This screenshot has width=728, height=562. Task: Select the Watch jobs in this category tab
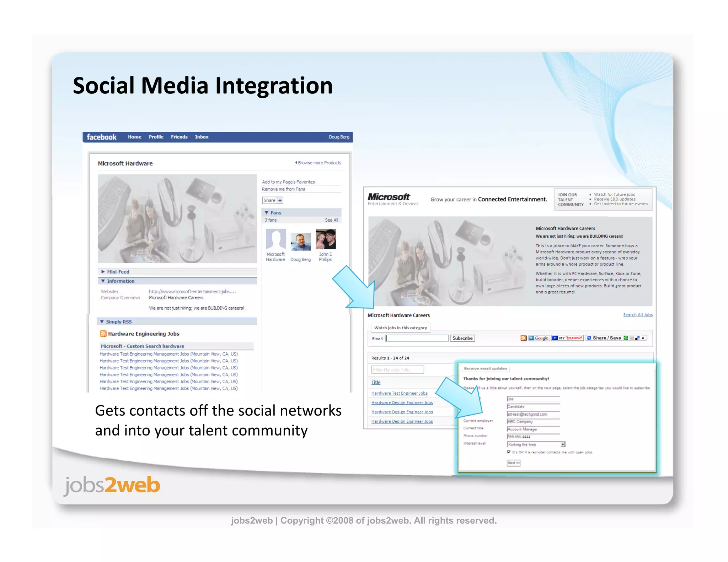400,328
